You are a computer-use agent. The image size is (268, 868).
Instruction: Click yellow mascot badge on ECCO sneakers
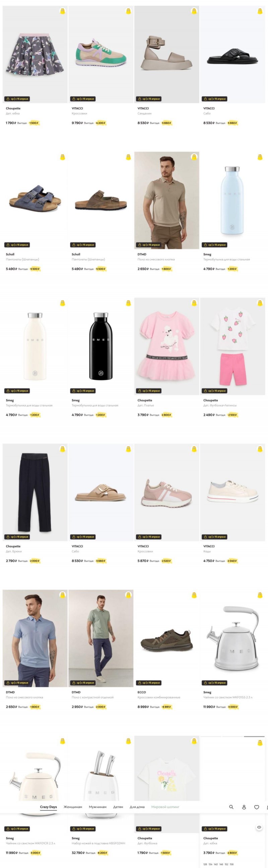tap(194, 595)
